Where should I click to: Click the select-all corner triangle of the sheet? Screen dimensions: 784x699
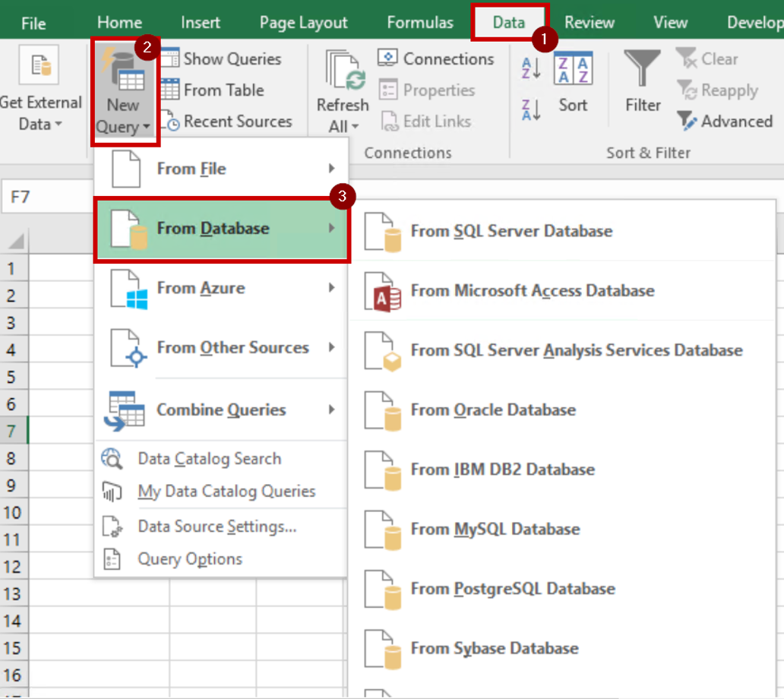point(17,242)
